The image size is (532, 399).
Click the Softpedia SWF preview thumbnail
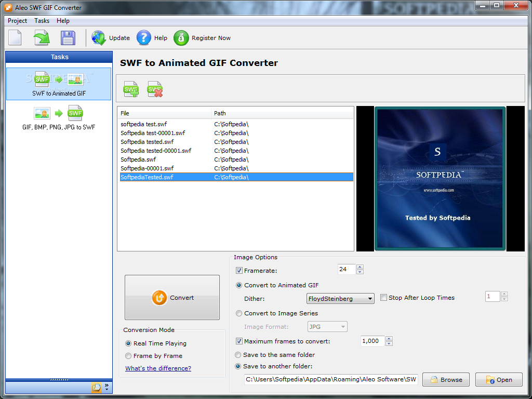pyautogui.click(x=440, y=179)
